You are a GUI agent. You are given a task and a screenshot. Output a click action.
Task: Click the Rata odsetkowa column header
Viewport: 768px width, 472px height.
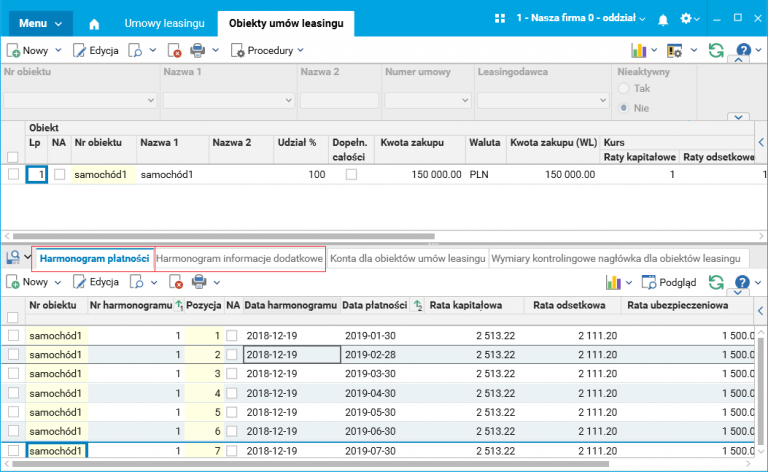[x=569, y=306]
